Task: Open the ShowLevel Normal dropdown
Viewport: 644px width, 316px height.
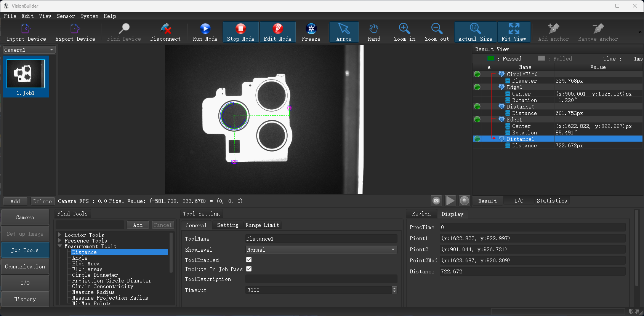Action: pos(321,250)
